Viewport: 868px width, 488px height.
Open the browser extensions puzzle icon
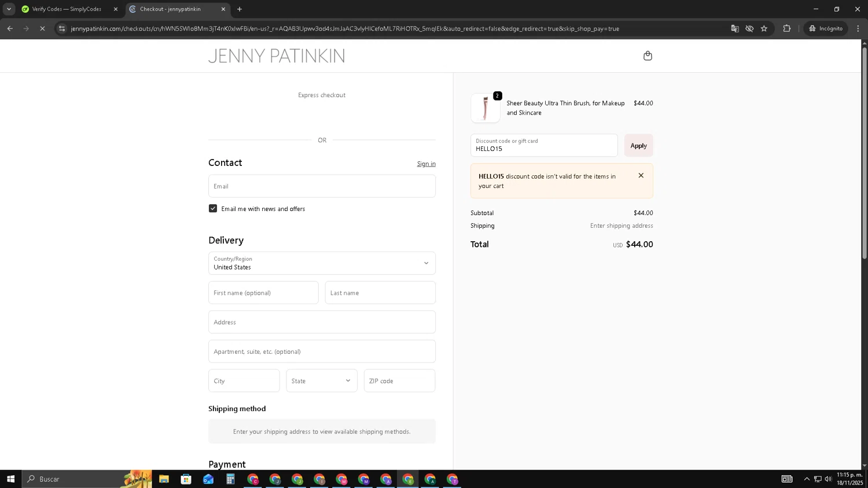[x=786, y=28]
